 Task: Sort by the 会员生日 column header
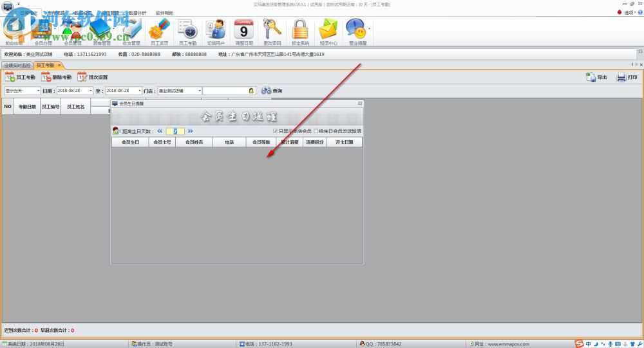[x=130, y=142]
